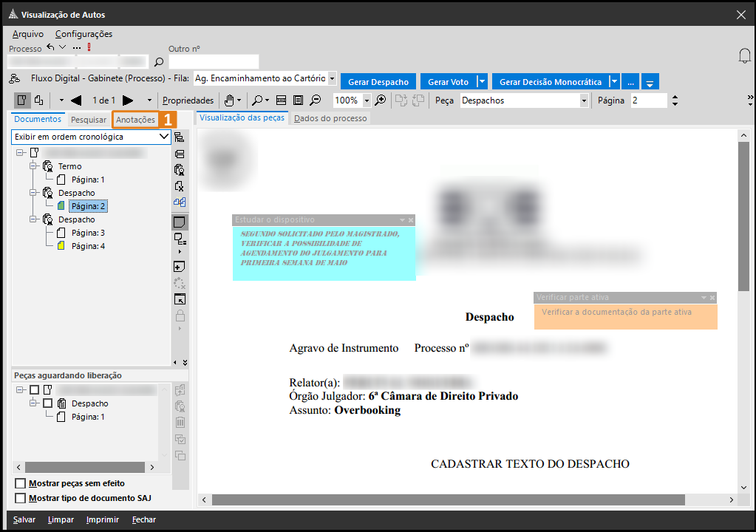Viewport: 756px width, 532px height.
Task: Collapse the Termo tree node
Action: 33,166
